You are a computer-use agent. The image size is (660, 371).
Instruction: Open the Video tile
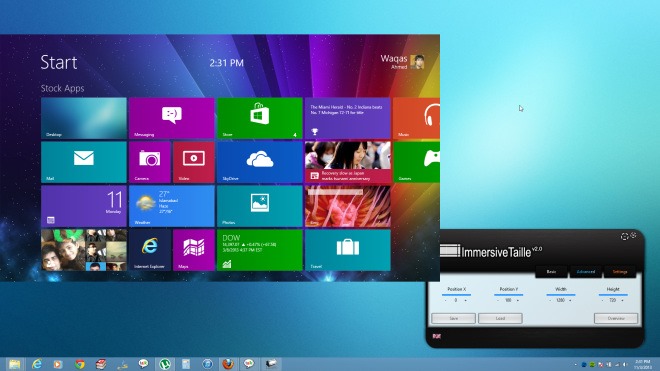pos(194,162)
